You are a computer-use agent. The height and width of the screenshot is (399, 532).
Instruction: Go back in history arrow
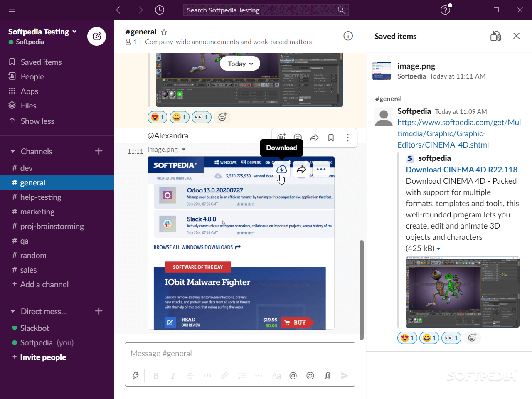120,10
